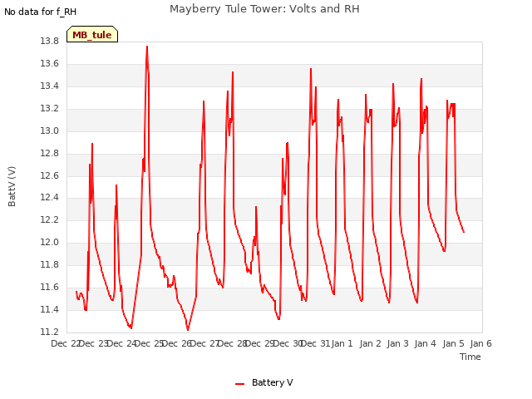Click the 12.8 y-axis value
The height and width of the screenshot is (399, 532).
click(50, 153)
